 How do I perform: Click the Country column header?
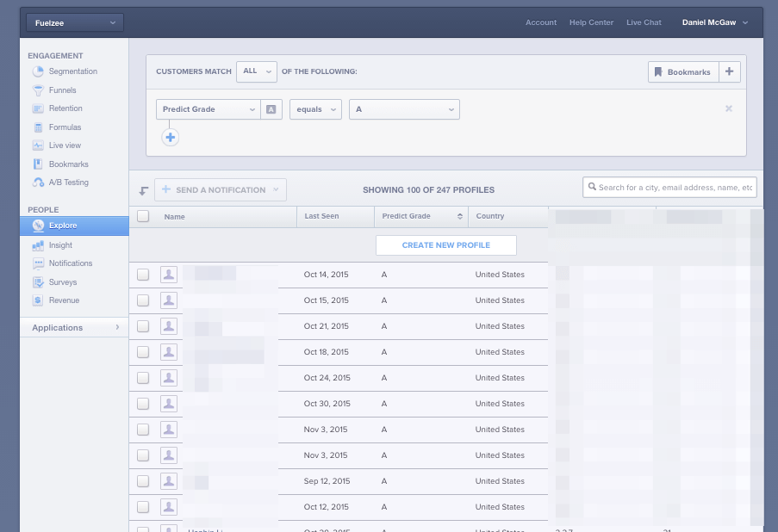click(x=490, y=216)
